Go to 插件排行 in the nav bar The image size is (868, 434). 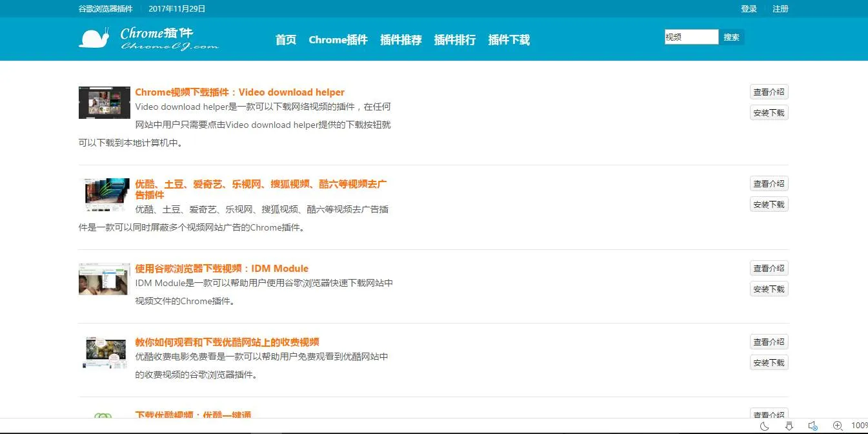[455, 39]
